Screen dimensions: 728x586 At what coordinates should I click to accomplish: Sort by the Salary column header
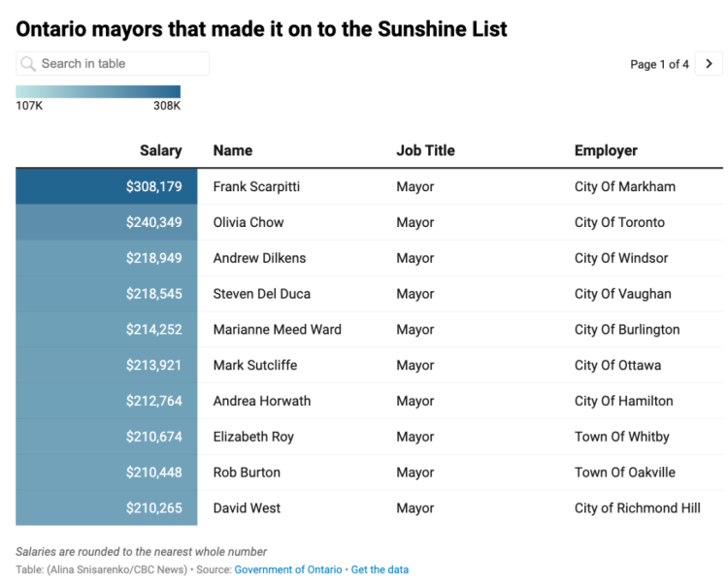[160, 150]
